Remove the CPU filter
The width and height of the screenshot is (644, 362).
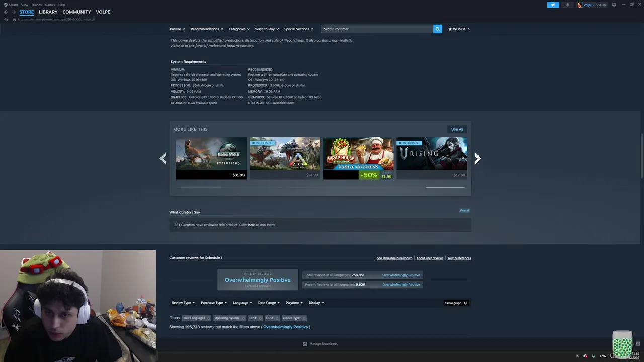pos(260,318)
